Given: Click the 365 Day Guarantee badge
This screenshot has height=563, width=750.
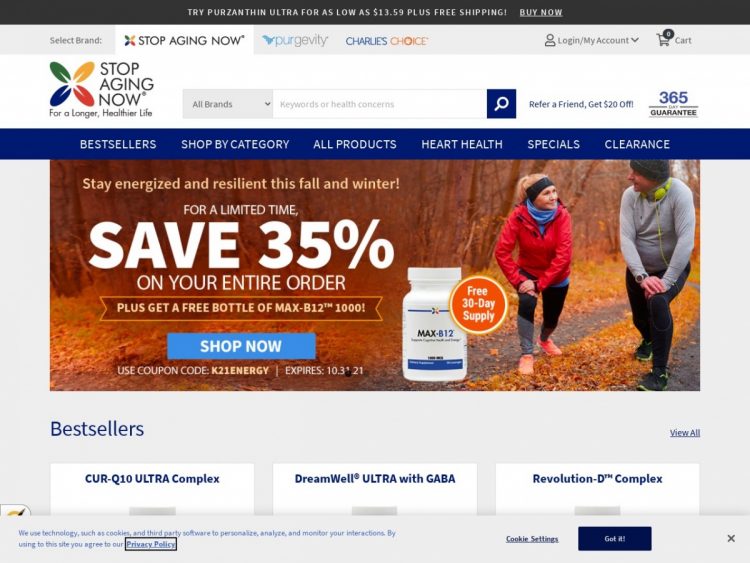Looking at the screenshot, I should pos(673,103).
